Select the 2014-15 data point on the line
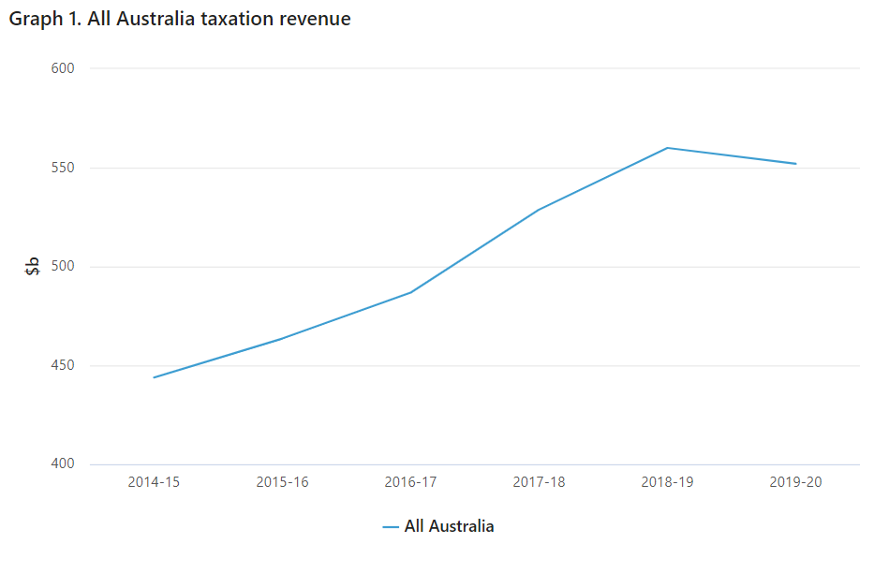The image size is (874, 588). pyautogui.click(x=154, y=377)
